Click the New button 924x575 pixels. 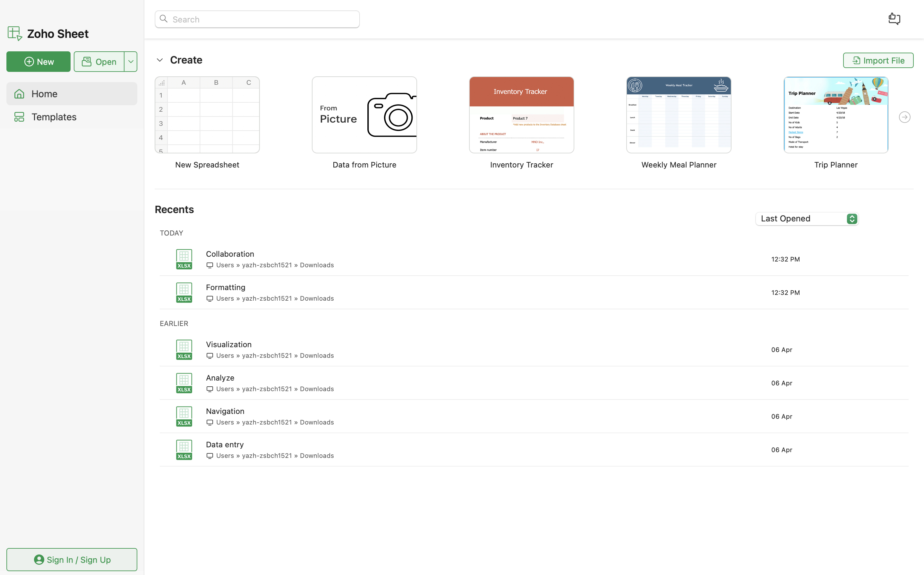pos(38,62)
